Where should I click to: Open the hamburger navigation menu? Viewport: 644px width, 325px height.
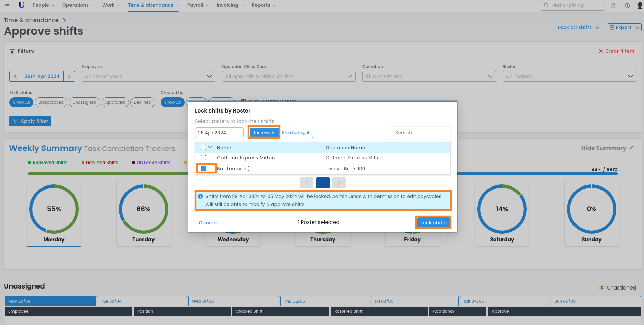pos(7,5)
